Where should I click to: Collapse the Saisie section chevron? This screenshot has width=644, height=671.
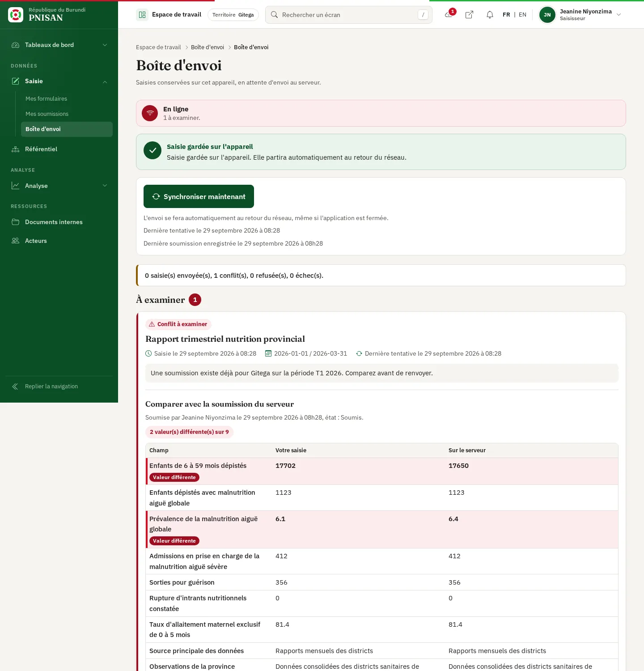(105, 81)
